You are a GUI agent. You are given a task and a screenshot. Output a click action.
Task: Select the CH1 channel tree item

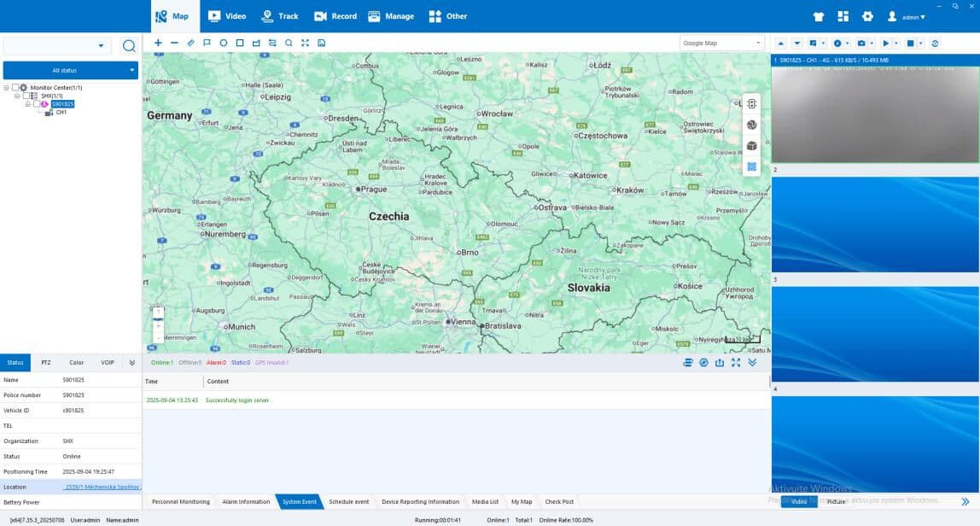[x=61, y=113]
